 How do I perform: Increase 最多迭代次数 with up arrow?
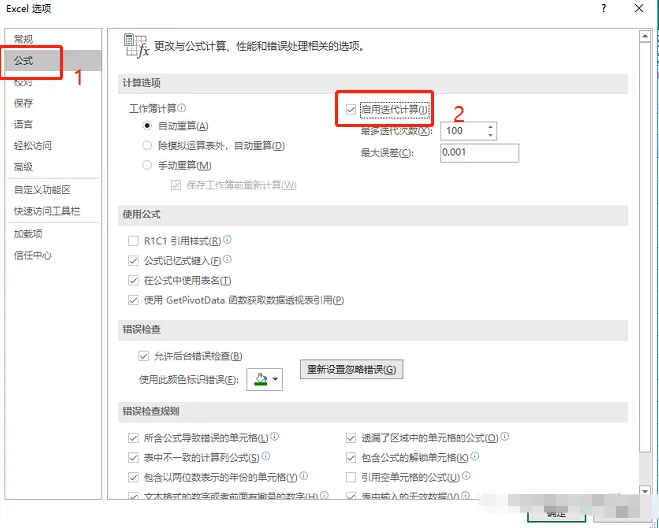click(490, 127)
